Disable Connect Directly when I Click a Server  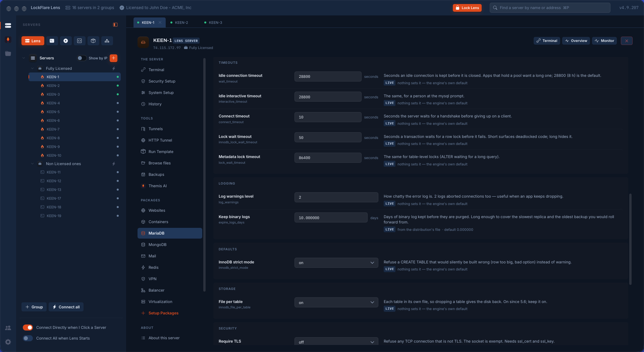28,328
